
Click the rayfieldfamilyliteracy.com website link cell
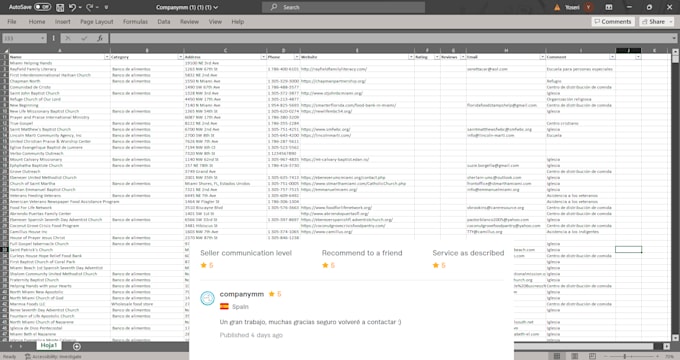[x=357, y=69]
